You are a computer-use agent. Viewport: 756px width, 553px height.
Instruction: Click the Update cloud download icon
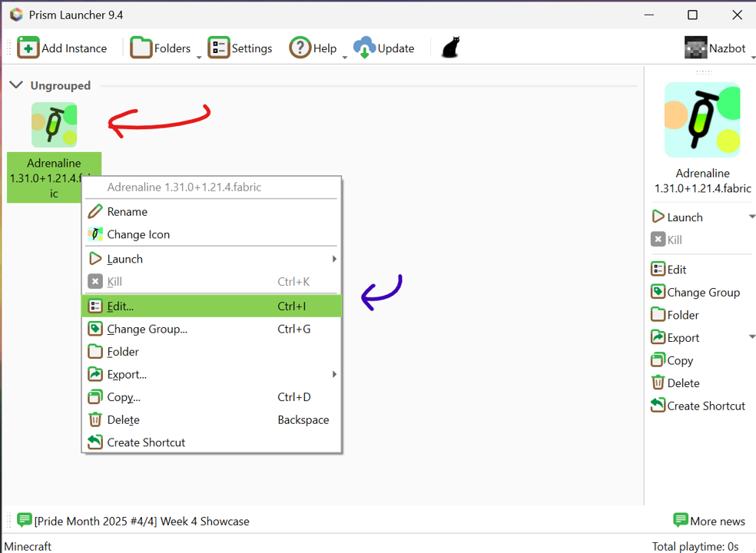click(364, 48)
